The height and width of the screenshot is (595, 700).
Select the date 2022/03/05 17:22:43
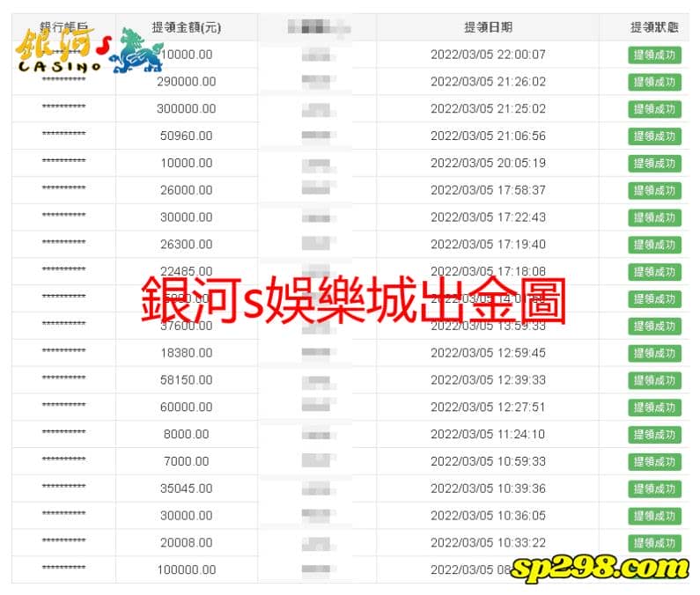coord(488,217)
